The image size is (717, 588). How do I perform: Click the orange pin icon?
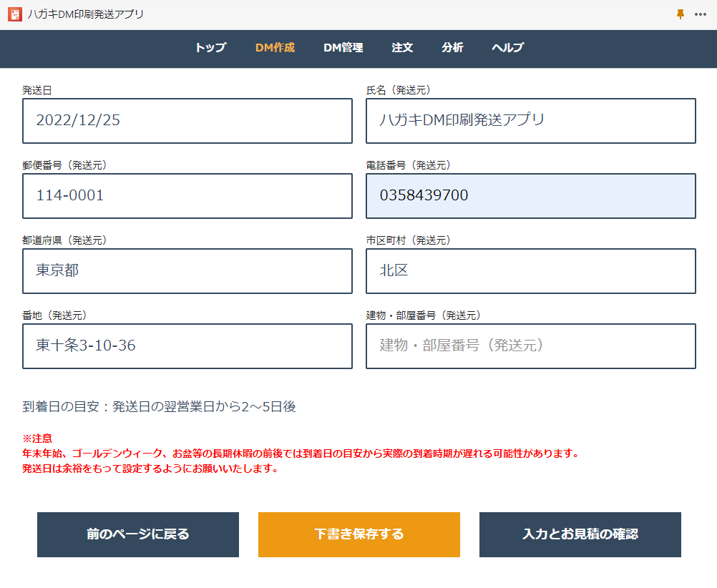click(x=681, y=14)
